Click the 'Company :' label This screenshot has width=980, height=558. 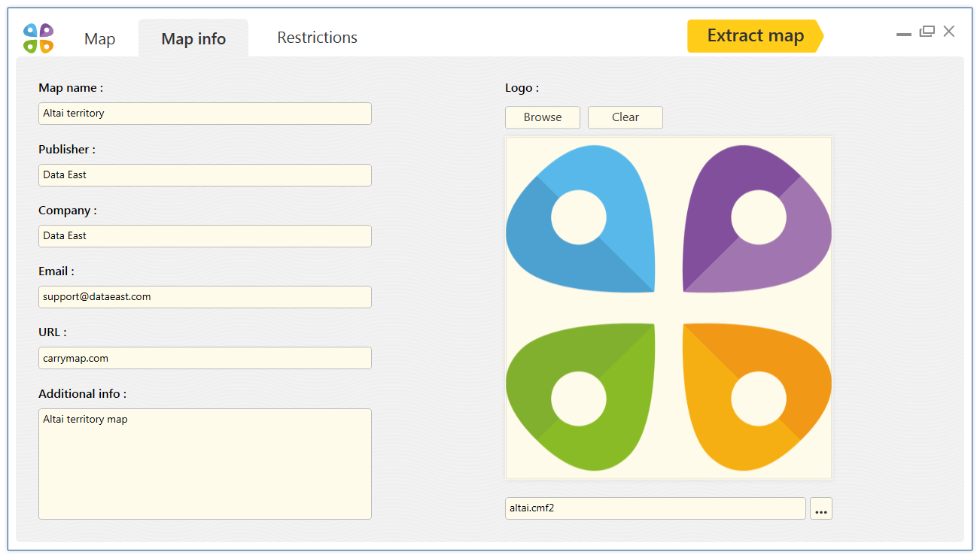click(x=68, y=211)
